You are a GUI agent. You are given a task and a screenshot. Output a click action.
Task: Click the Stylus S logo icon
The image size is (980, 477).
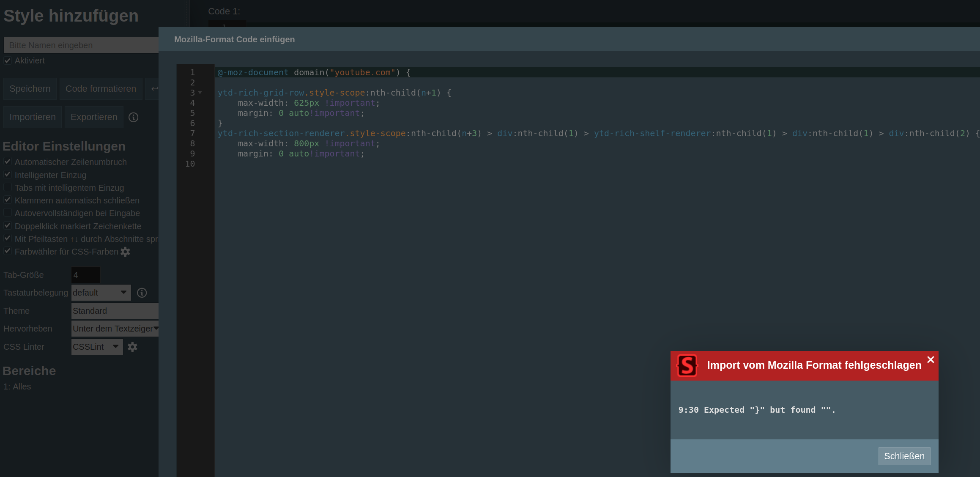tap(687, 365)
